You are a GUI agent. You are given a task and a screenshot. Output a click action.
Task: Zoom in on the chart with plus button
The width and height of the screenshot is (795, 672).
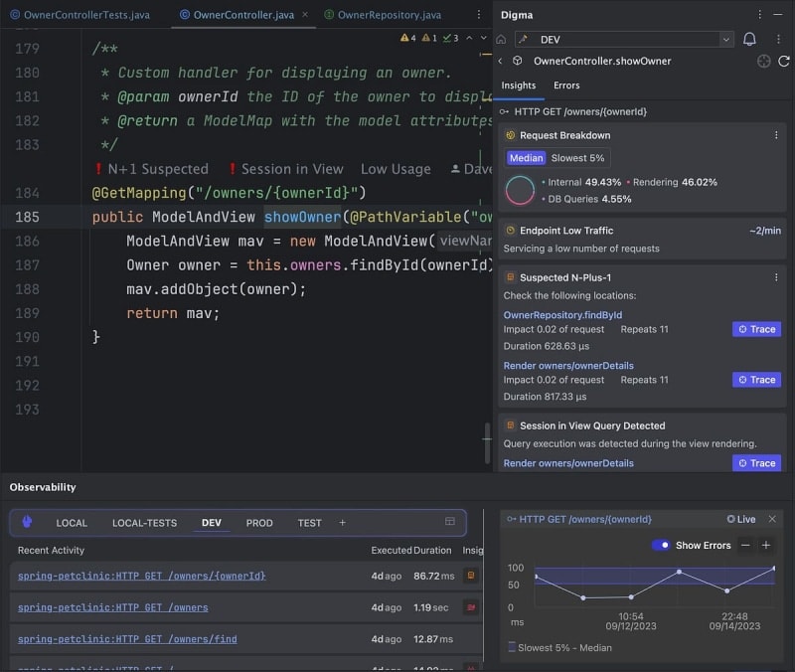tap(765, 545)
